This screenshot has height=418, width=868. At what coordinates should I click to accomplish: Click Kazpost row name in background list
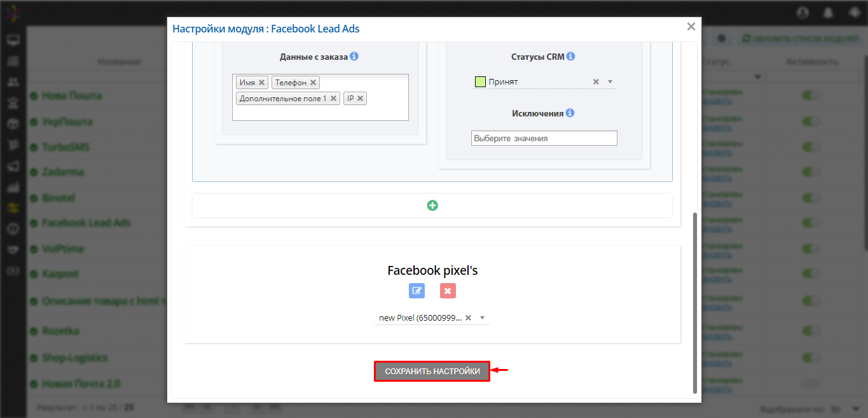(x=61, y=274)
